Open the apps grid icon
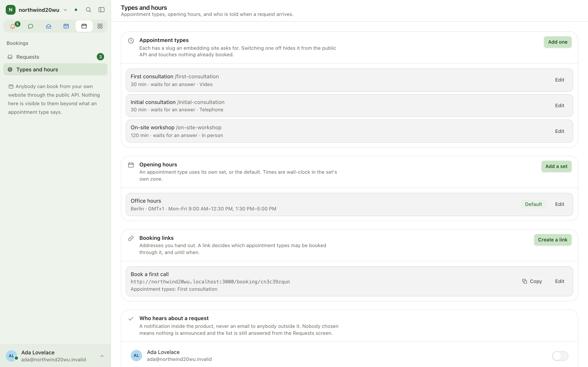This screenshot has height=367, width=588. click(100, 26)
